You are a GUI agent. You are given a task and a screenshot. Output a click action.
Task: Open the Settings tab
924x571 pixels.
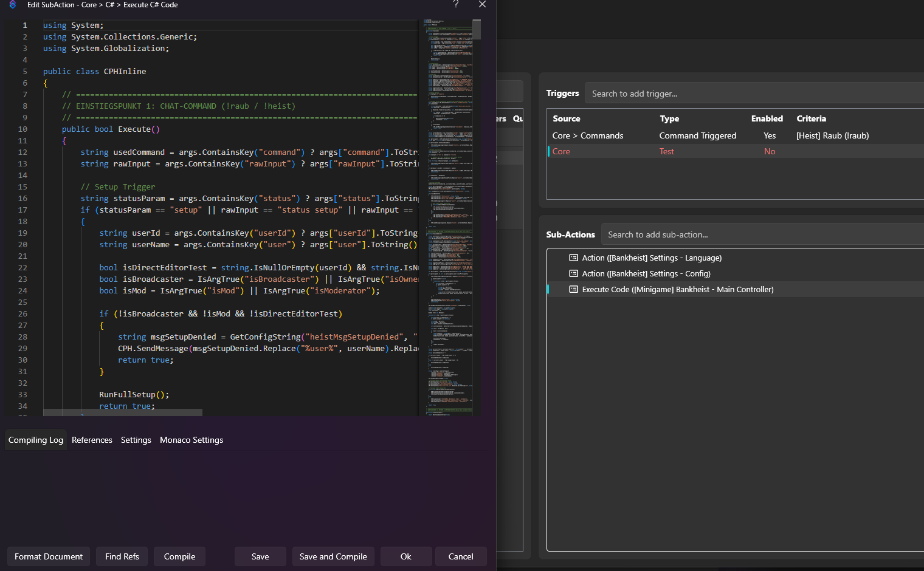(136, 440)
